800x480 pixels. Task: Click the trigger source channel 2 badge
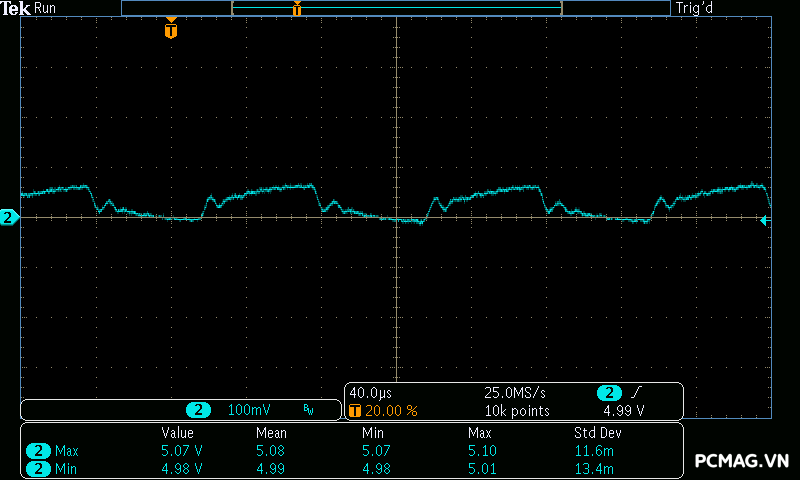(609, 393)
